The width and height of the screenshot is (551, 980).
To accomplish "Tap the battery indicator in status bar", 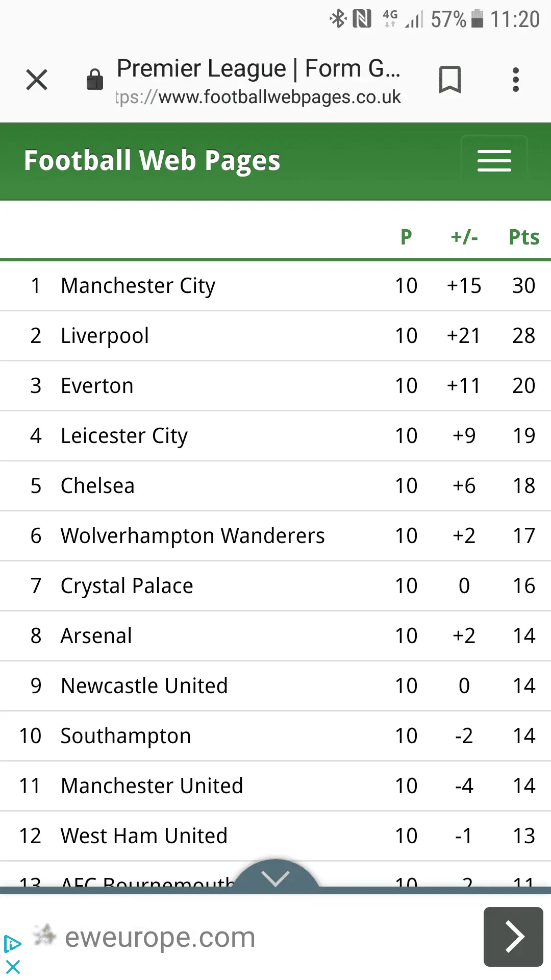I will coord(477,19).
